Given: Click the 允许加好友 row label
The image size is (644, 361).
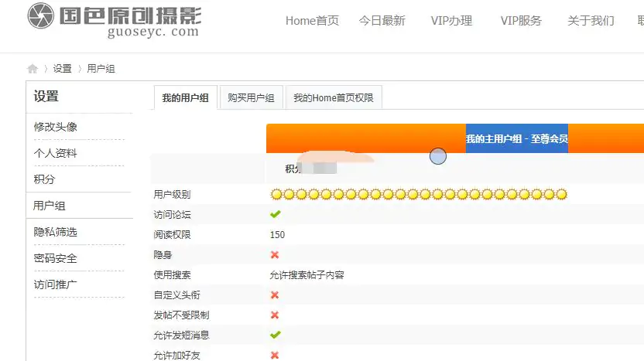Looking at the screenshot, I should [x=177, y=356].
